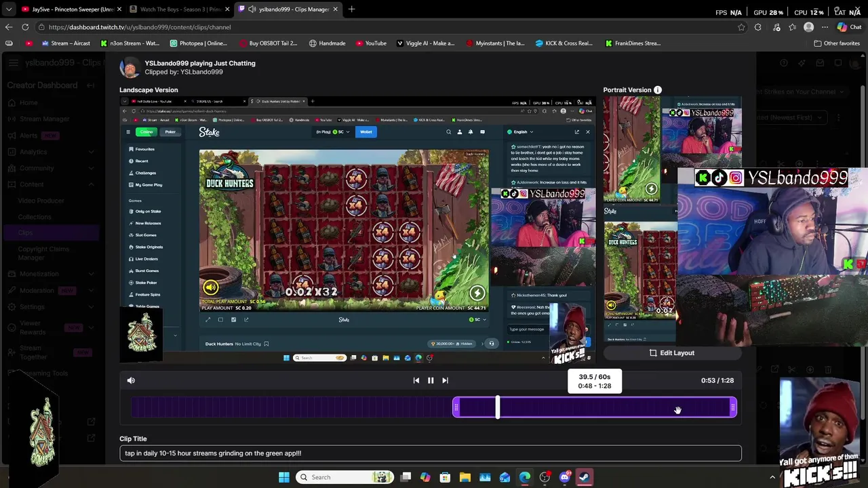This screenshot has height=488, width=868.
Task: Open File Explorer from taskbar
Action: pos(465,477)
